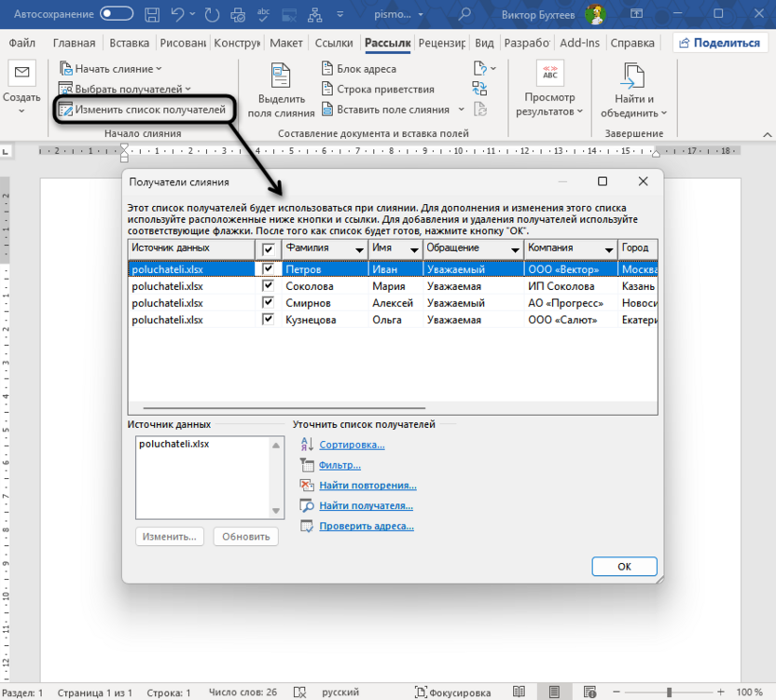Toggle the select-all checkbox in header
The height and width of the screenshot is (700, 776).
point(269,249)
